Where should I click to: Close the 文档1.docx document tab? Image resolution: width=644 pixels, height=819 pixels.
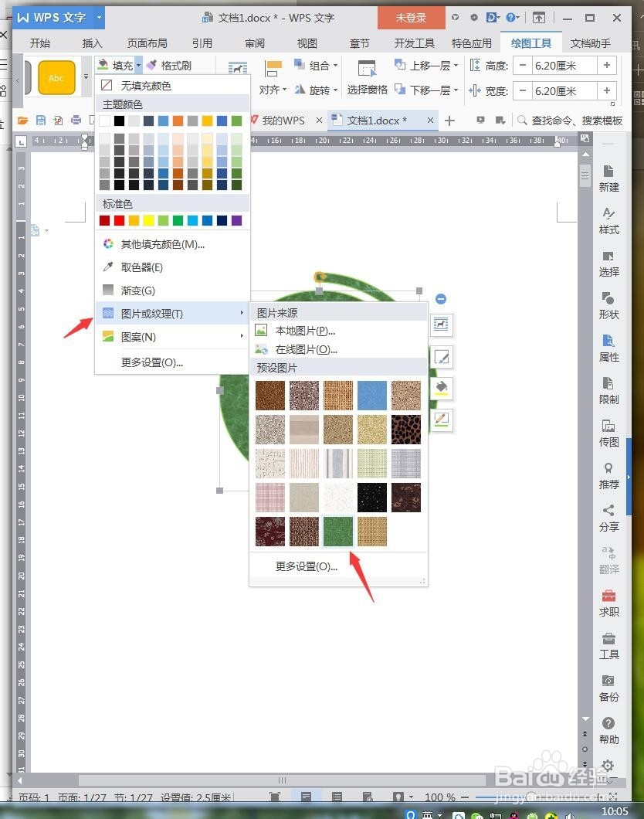coord(430,120)
